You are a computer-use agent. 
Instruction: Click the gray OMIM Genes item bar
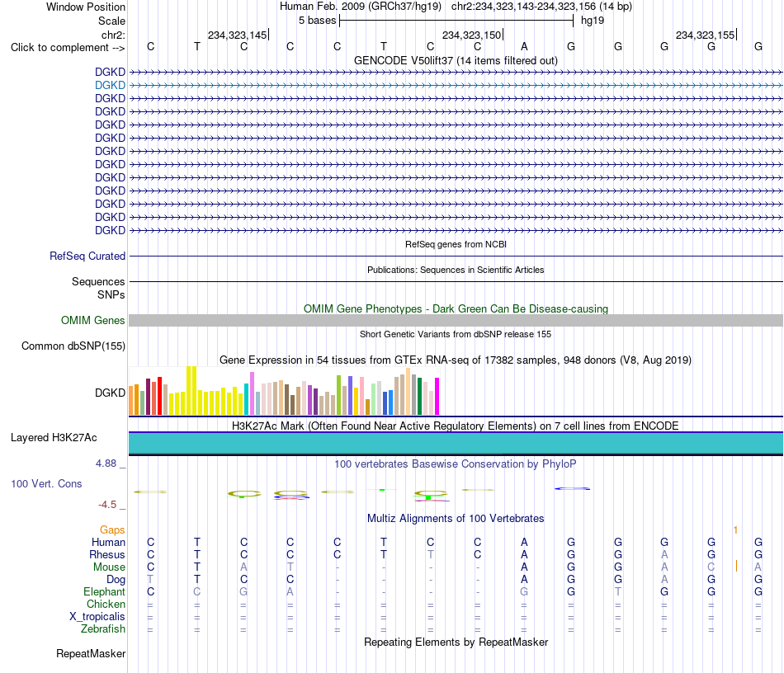coord(456,320)
